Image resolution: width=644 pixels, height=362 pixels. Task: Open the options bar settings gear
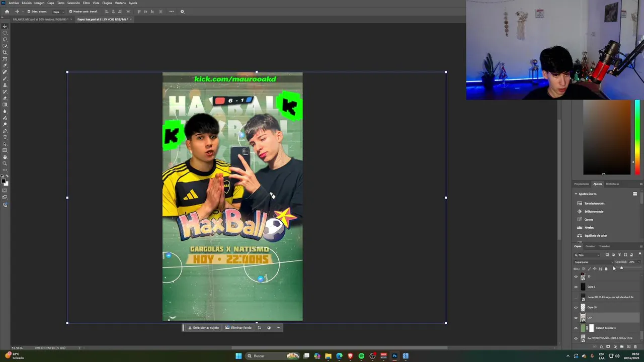pos(182,12)
